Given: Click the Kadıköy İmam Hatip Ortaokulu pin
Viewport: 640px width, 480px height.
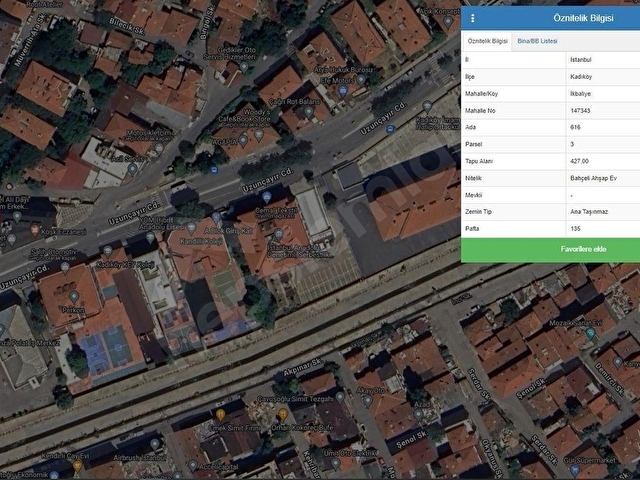Looking at the screenshot, I should pyautogui.click(x=427, y=107).
